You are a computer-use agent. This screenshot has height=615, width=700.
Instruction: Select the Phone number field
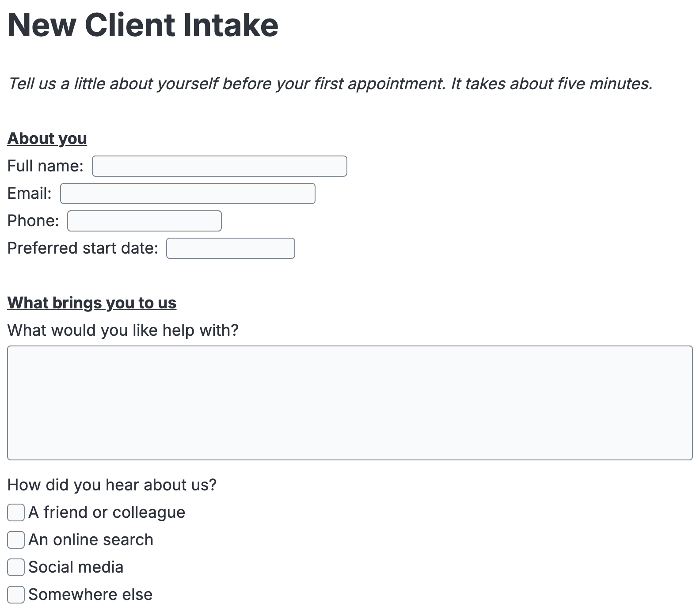pyautogui.click(x=145, y=221)
